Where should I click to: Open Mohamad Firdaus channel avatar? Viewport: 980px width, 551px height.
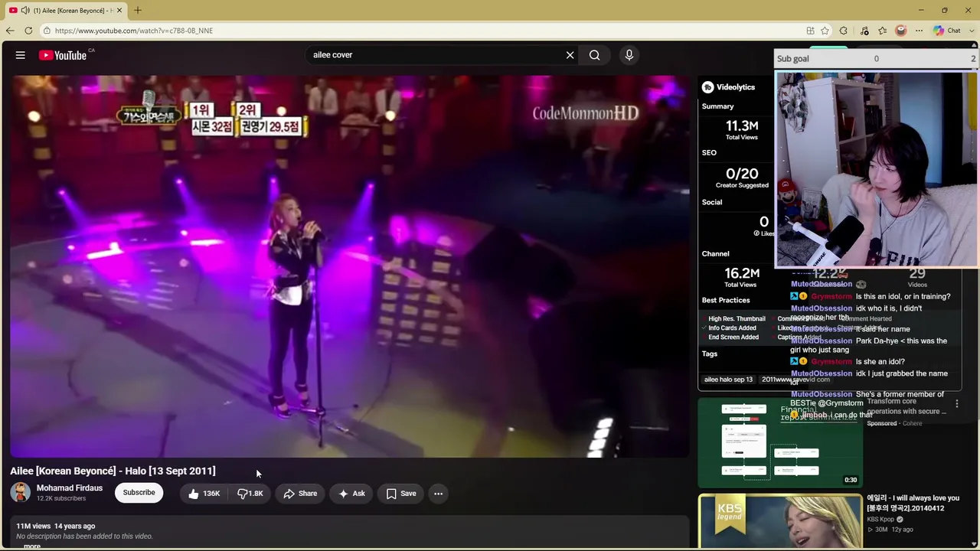tap(21, 493)
